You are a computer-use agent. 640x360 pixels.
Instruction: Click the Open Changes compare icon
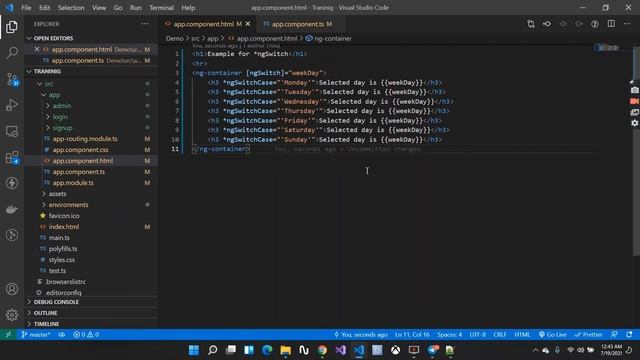point(531,24)
